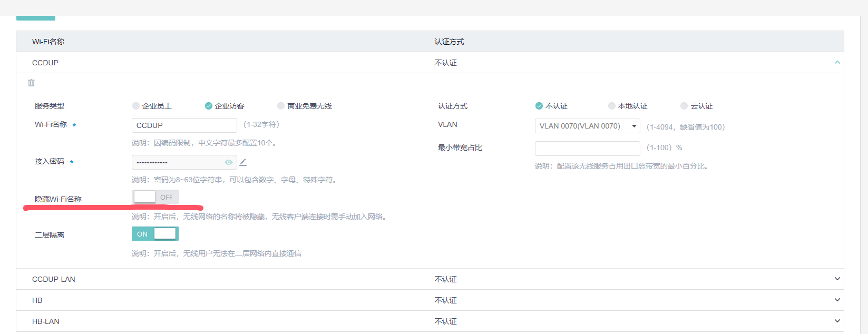The height and width of the screenshot is (334, 868).
Task: Click the HB Wi-Fi name text
Action: point(37,300)
